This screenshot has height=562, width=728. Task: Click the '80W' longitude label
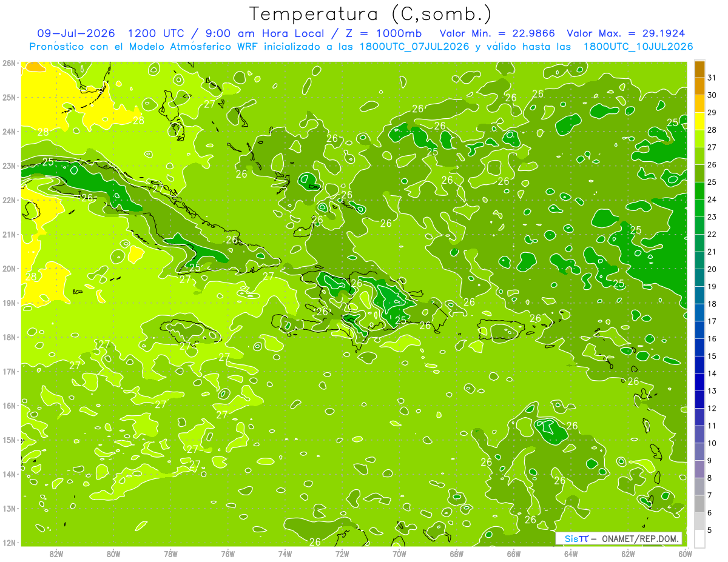click(x=113, y=553)
